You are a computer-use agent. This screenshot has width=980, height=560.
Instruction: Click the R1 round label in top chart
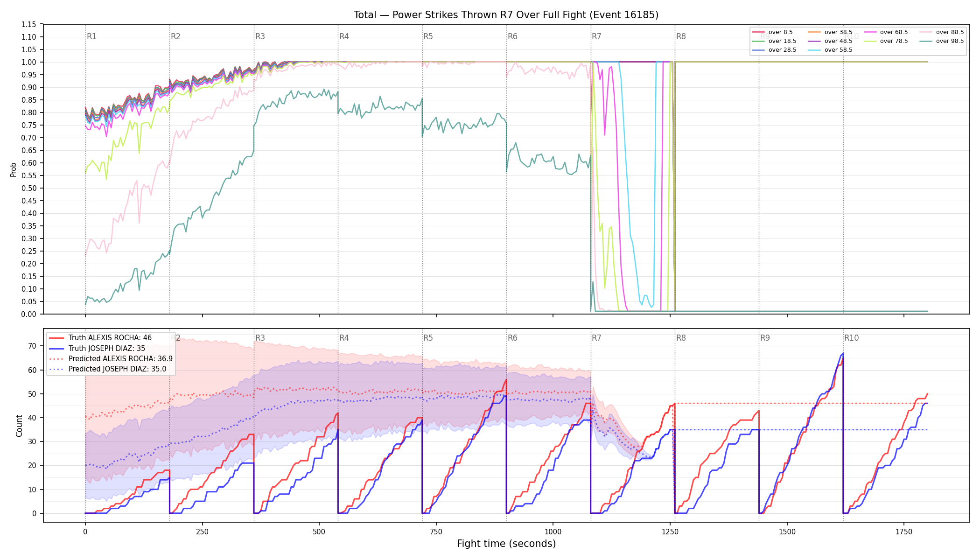point(91,36)
